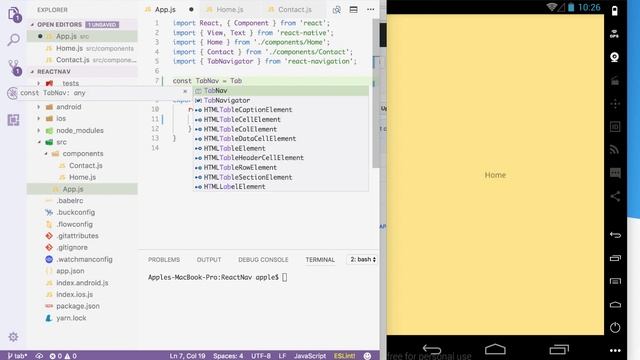Expand the node_modules folder

pyautogui.click(x=39, y=131)
